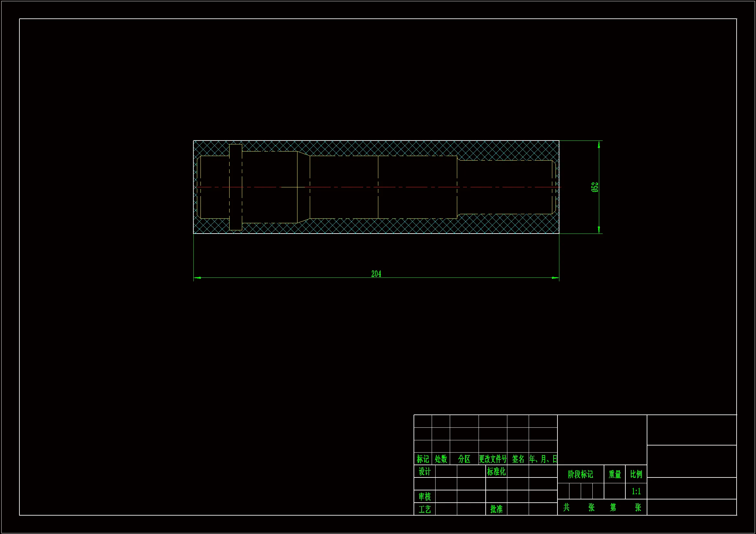Click the 设计 design label cell
Viewport: 756px width, 534px height.
pyautogui.click(x=425, y=471)
